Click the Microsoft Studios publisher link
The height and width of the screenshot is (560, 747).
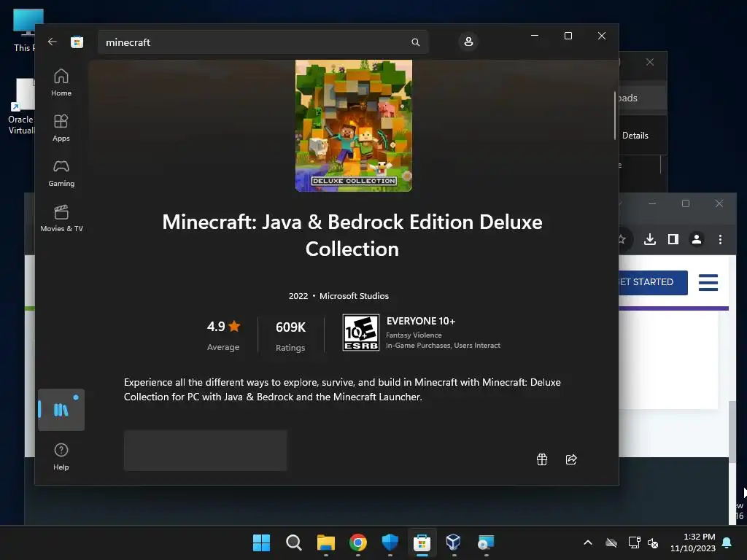coord(354,296)
